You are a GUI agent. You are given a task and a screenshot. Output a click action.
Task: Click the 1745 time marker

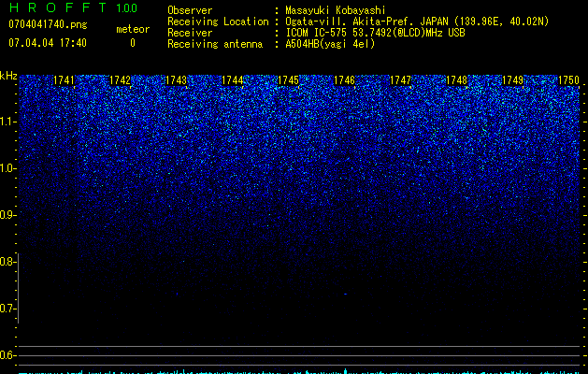[x=288, y=80]
